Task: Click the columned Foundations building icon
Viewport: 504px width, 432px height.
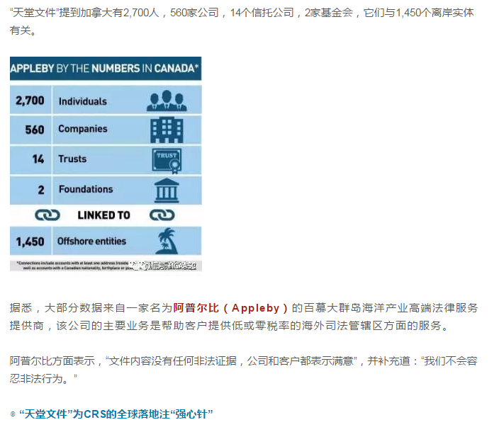Action: pyautogui.click(x=167, y=190)
